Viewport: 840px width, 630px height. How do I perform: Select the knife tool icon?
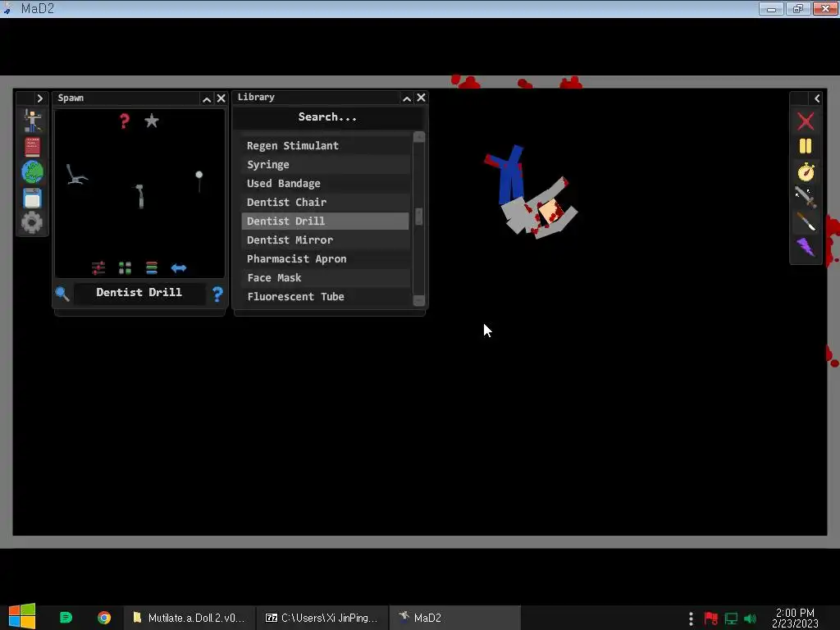[x=806, y=221]
